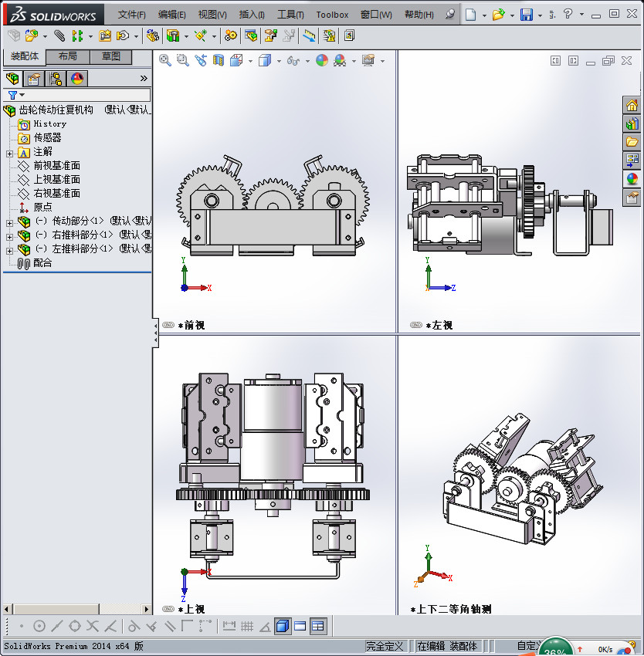Click Zoom to Fit magnifier icon

pyautogui.click(x=165, y=61)
